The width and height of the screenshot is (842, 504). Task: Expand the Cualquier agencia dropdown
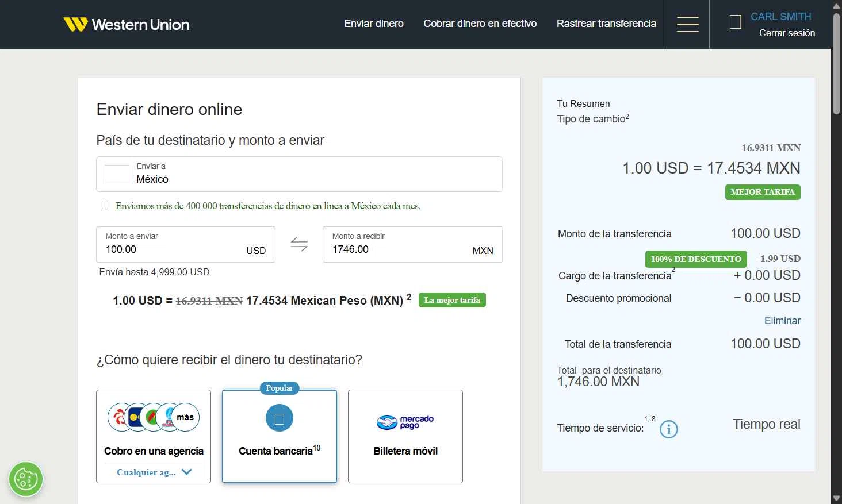click(x=154, y=472)
